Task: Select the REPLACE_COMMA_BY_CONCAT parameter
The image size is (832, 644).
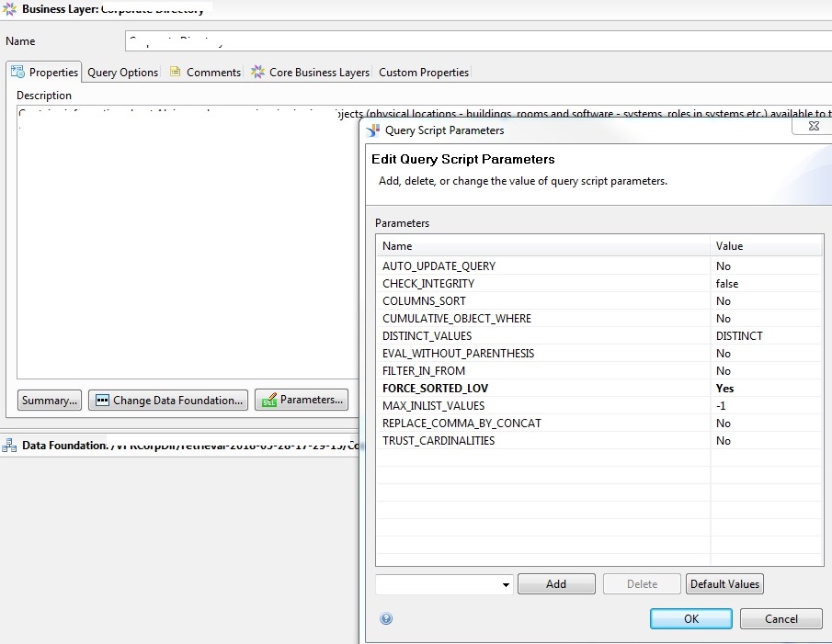Action: pos(599,424)
